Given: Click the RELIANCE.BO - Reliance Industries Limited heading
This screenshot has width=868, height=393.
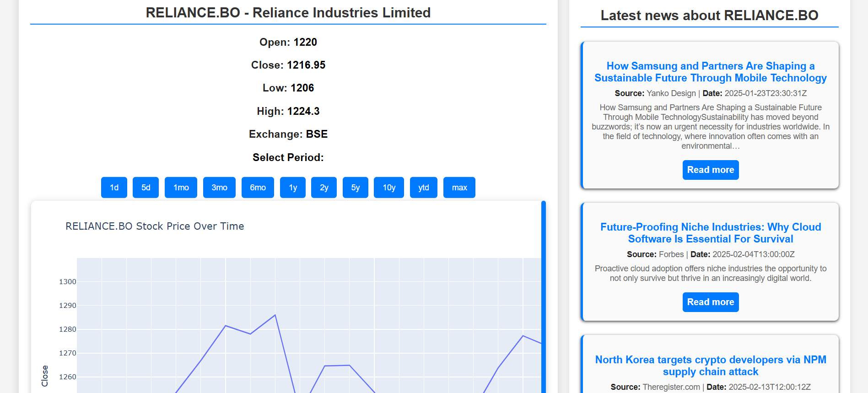Looking at the screenshot, I should pos(288,13).
